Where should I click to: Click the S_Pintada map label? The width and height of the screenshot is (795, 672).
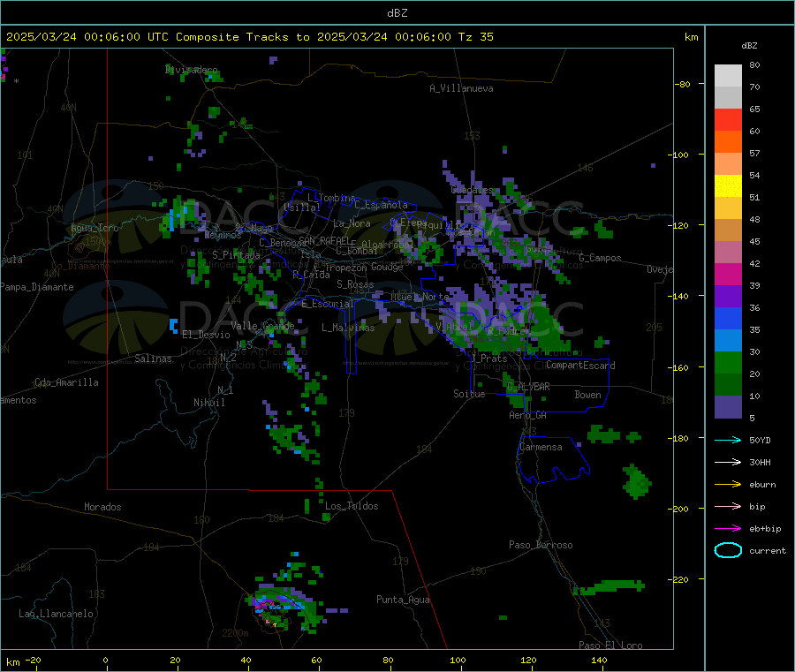pos(236,255)
